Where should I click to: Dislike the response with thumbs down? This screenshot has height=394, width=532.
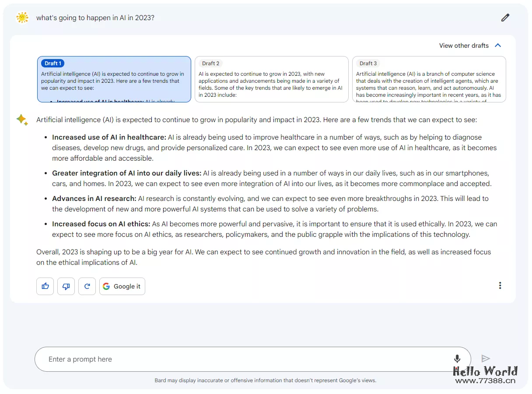coord(66,286)
